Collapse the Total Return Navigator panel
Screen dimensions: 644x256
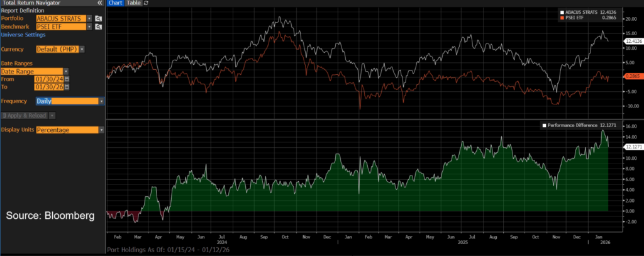click(x=100, y=3)
